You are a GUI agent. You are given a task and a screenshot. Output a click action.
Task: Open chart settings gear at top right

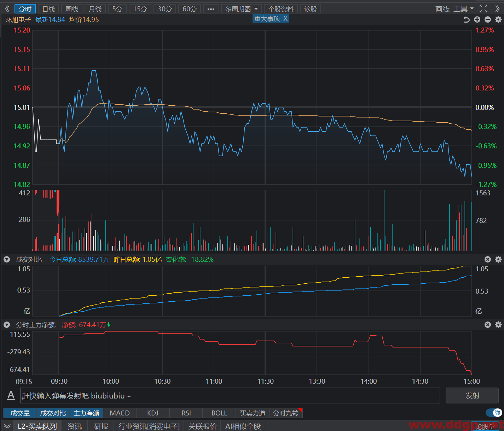pos(498,20)
